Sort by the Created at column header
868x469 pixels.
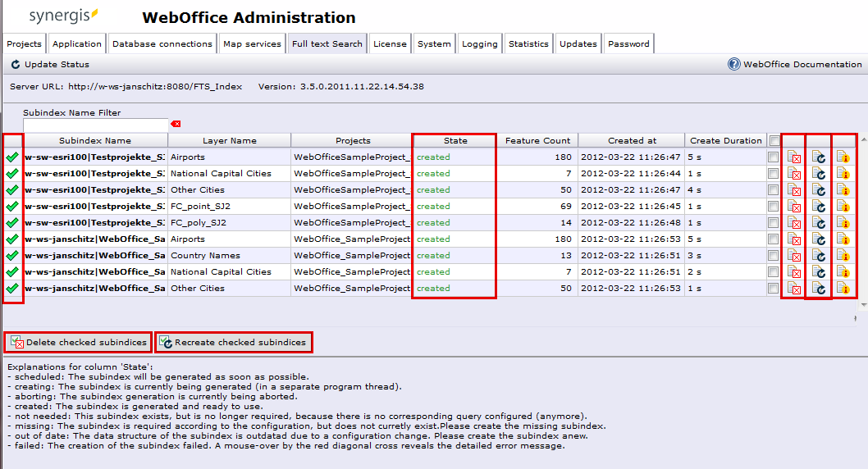click(x=632, y=140)
